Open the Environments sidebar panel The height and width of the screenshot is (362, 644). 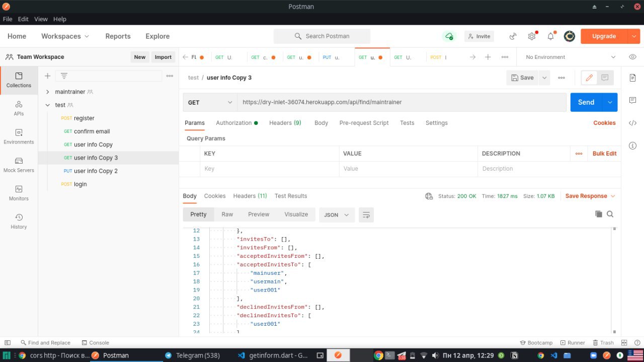click(19, 136)
